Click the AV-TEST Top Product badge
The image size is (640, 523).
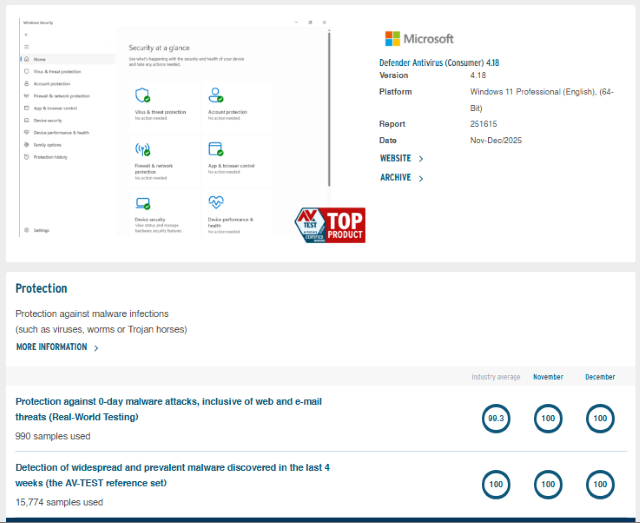coord(330,224)
